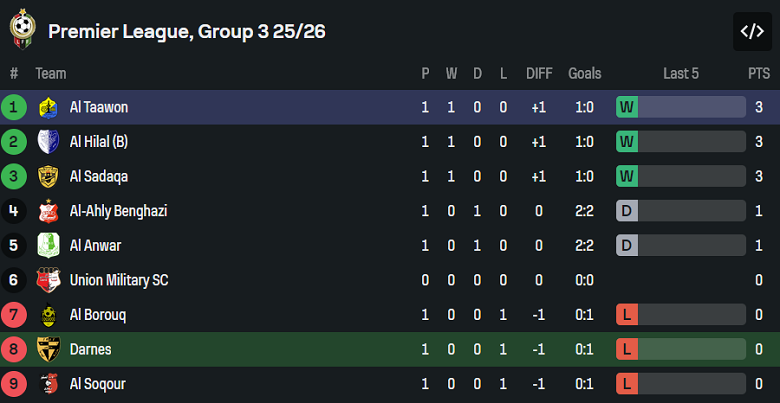
Task: Click position 1 rank badge
Action: [14, 107]
